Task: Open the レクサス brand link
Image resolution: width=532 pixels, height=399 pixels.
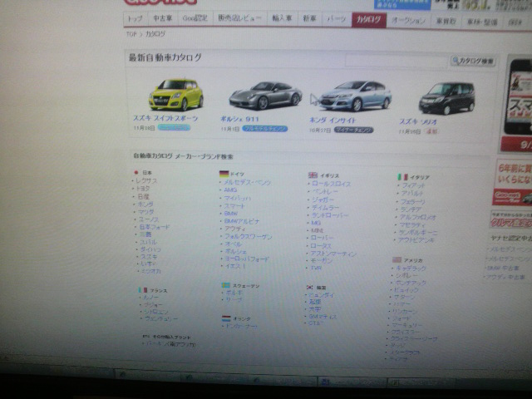Action: (x=146, y=181)
